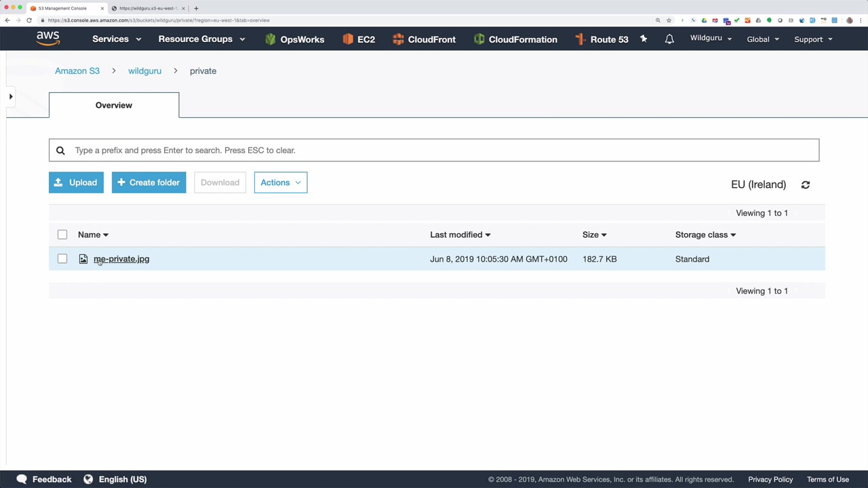Click the magnifier icon in the prefix search bar
This screenshot has width=868, height=488.
point(60,150)
